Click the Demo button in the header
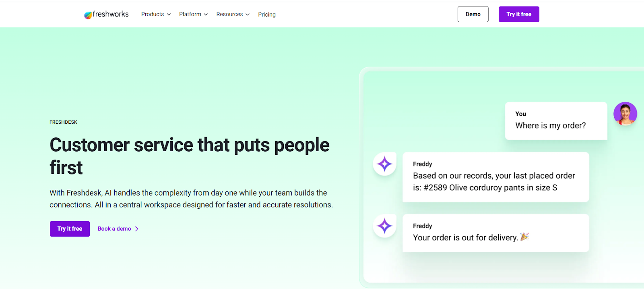The image size is (644, 289). [473, 14]
